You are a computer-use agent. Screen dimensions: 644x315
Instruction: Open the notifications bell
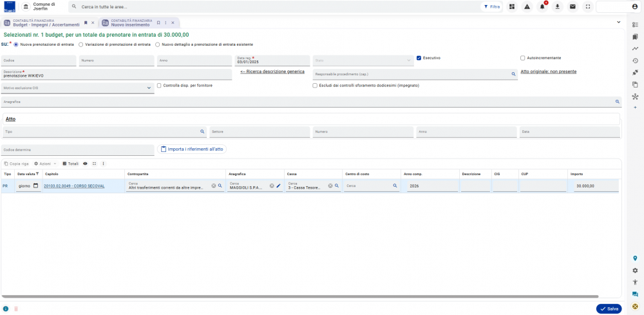click(x=542, y=6)
